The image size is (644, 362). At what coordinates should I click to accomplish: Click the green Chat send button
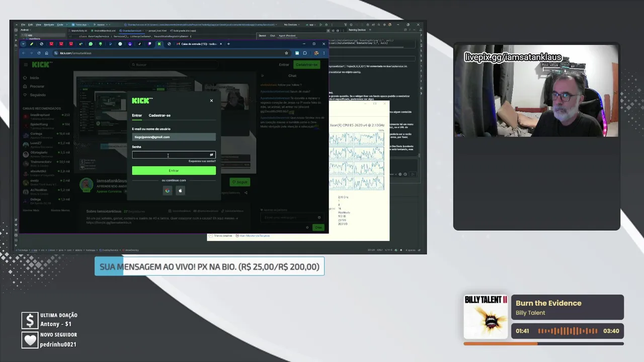click(318, 227)
